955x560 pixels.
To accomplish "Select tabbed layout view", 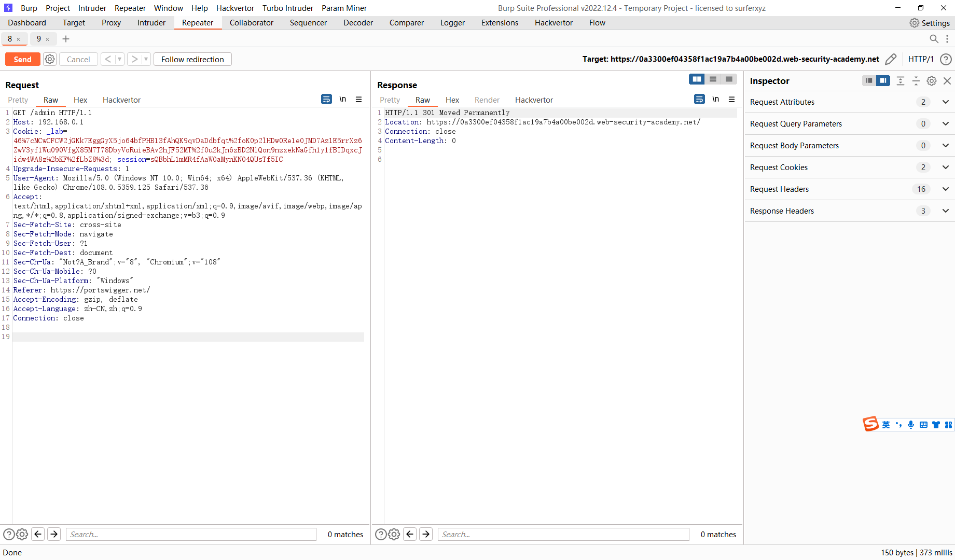I will 729,79.
